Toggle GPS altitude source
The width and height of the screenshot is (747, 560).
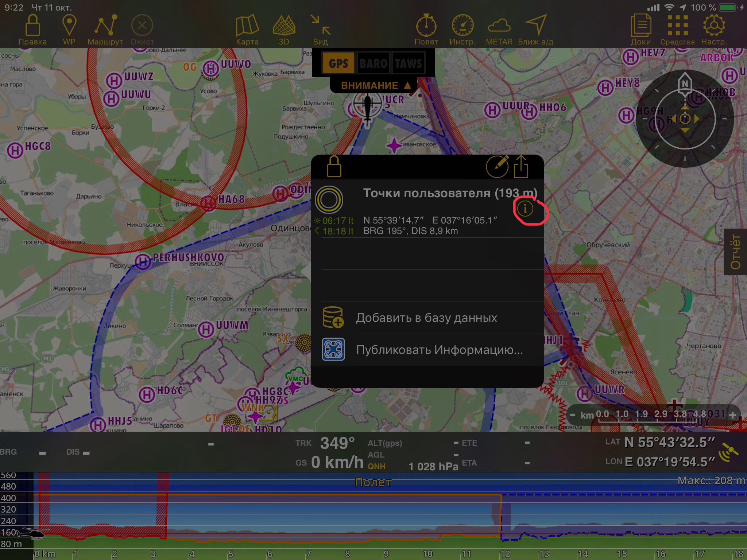[x=338, y=64]
